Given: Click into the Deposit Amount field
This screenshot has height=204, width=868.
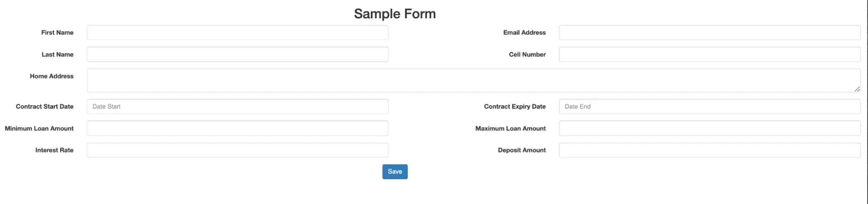Looking at the screenshot, I should click(709, 150).
